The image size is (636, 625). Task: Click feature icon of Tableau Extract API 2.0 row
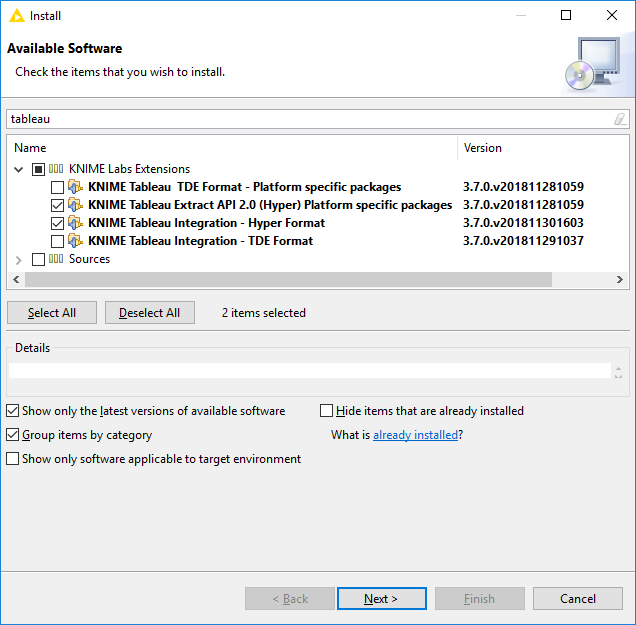click(x=75, y=205)
